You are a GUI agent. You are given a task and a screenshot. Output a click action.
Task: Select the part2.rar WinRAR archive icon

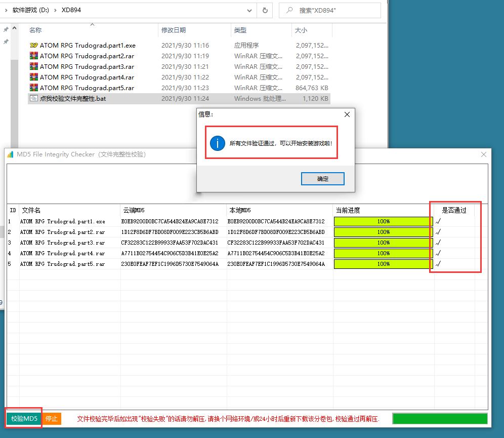pos(34,56)
